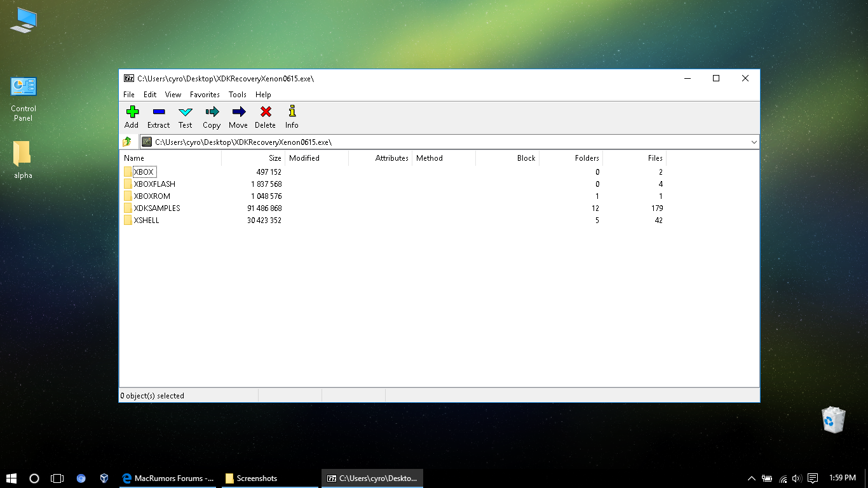Click size value 497 152
This screenshot has width=868, height=488.
(269, 172)
